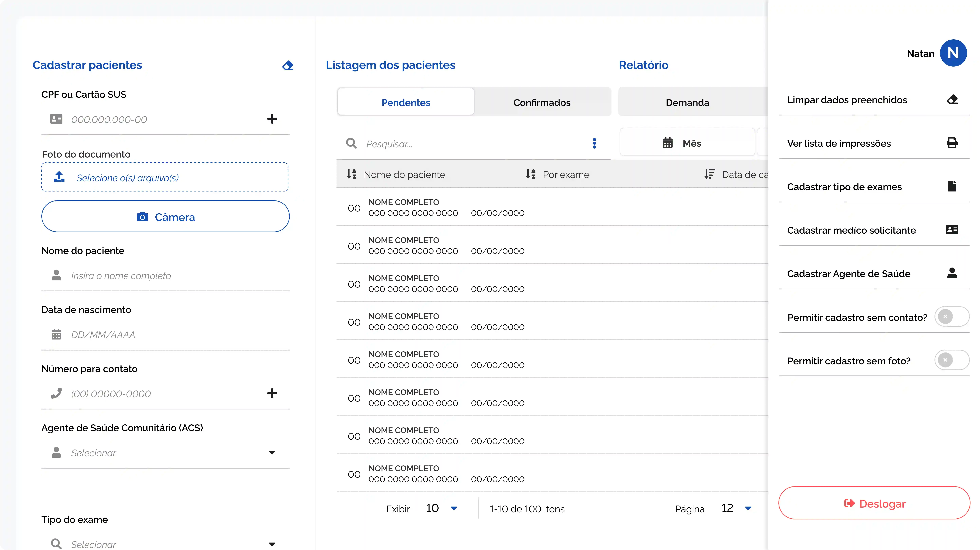Click plus icon in contact number field
The width and height of the screenshot is (980, 550).
[x=272, y=393]
